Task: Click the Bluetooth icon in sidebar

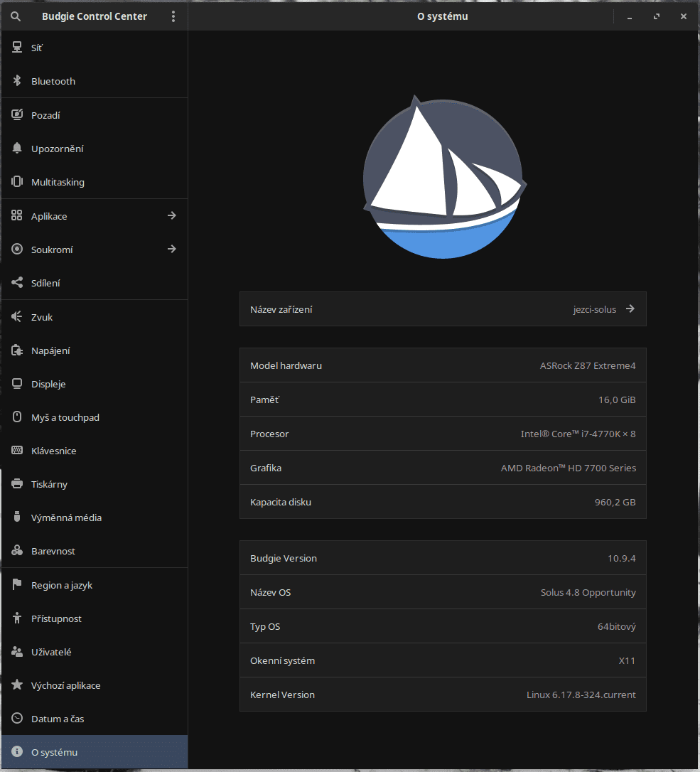Action: [x=17, y=81]
